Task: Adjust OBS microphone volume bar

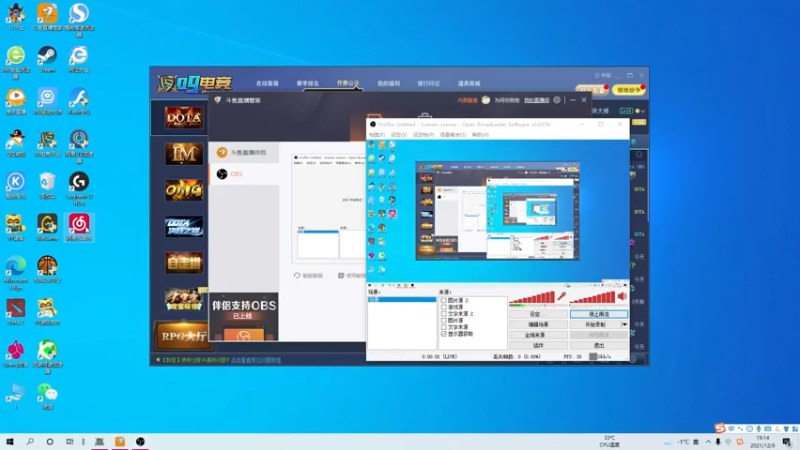Action: (532, 298)
